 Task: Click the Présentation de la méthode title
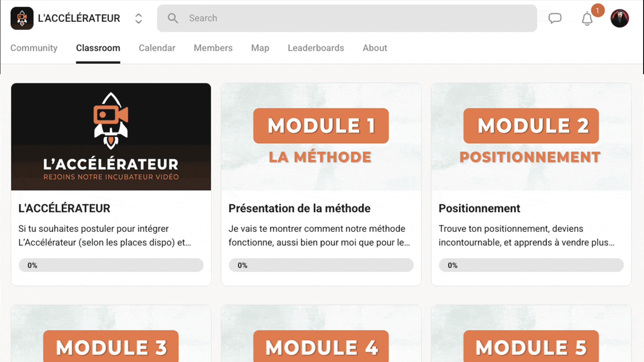pos(300,208)
